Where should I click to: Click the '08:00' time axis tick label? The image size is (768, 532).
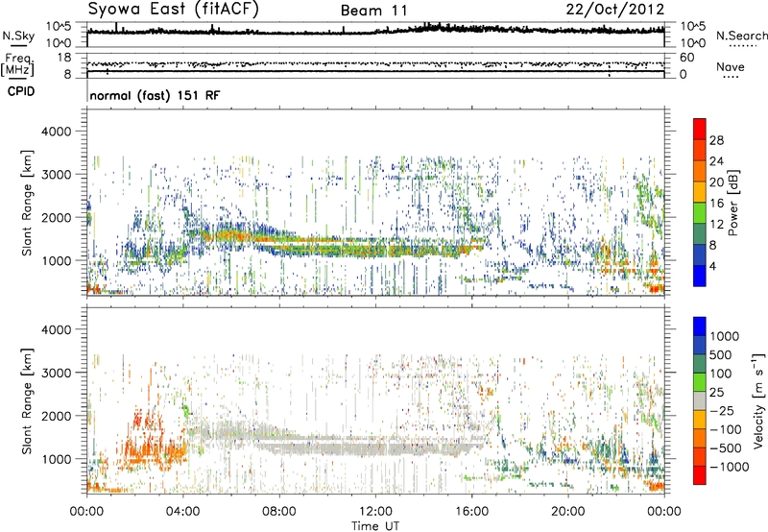[x=279, y=512]
